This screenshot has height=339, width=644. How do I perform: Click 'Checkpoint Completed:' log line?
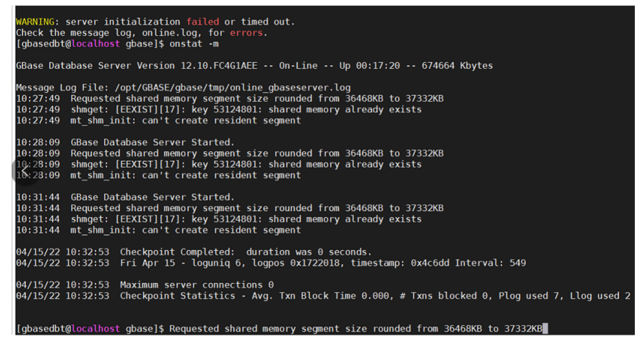coord(177,252)
